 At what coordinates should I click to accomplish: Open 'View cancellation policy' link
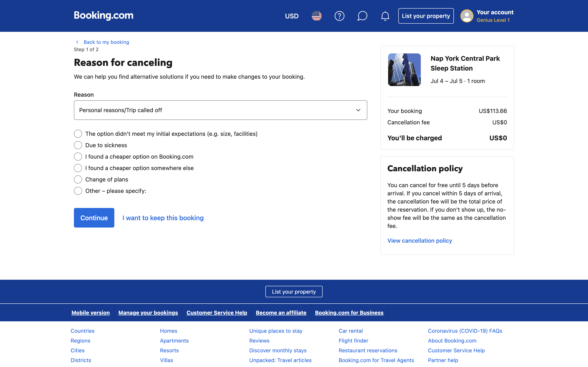(419, 241)
